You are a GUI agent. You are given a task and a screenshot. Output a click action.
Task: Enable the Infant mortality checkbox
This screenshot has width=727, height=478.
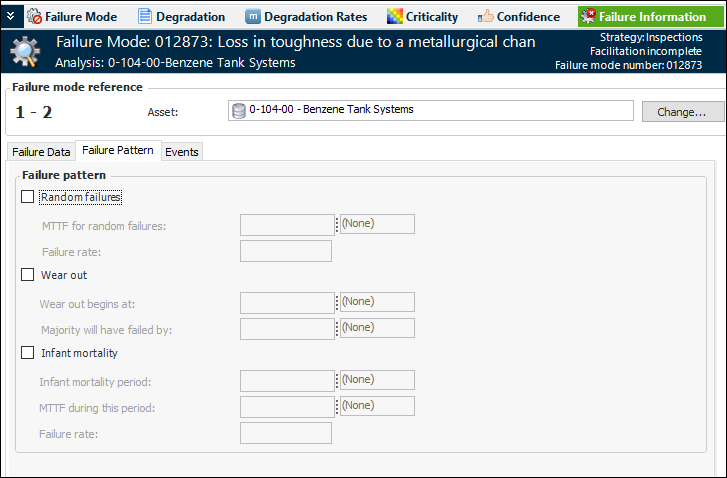tap(27, 353)
